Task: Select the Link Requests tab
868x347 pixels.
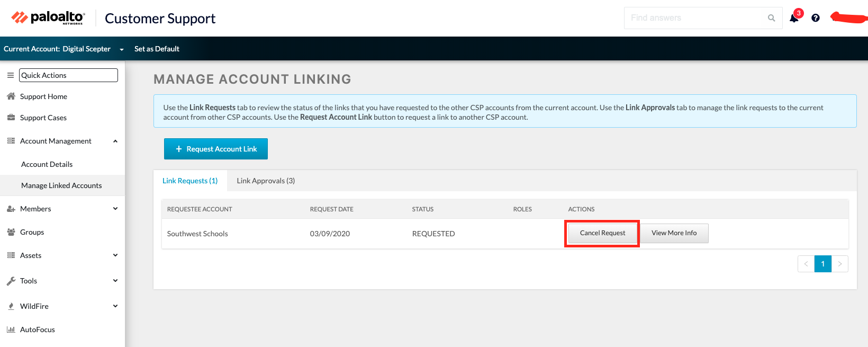Action: [x=190, y=181]
